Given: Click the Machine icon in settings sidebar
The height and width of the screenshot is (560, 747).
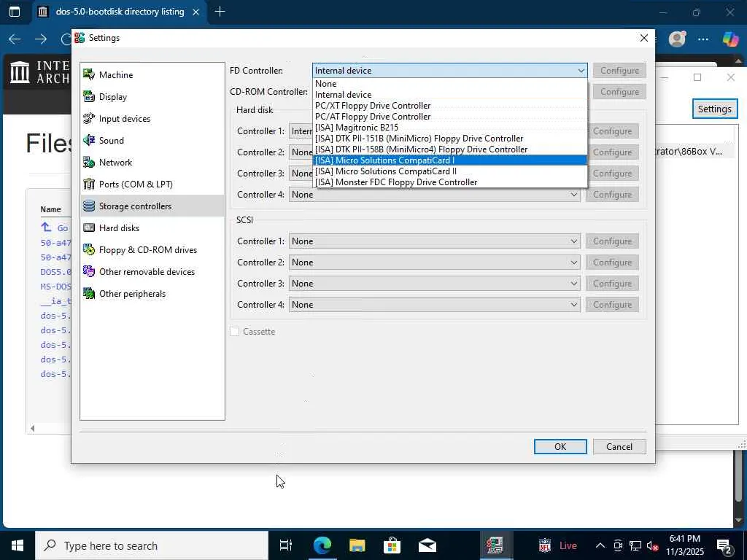Looking at the screenshot, I should pos(89,74).
